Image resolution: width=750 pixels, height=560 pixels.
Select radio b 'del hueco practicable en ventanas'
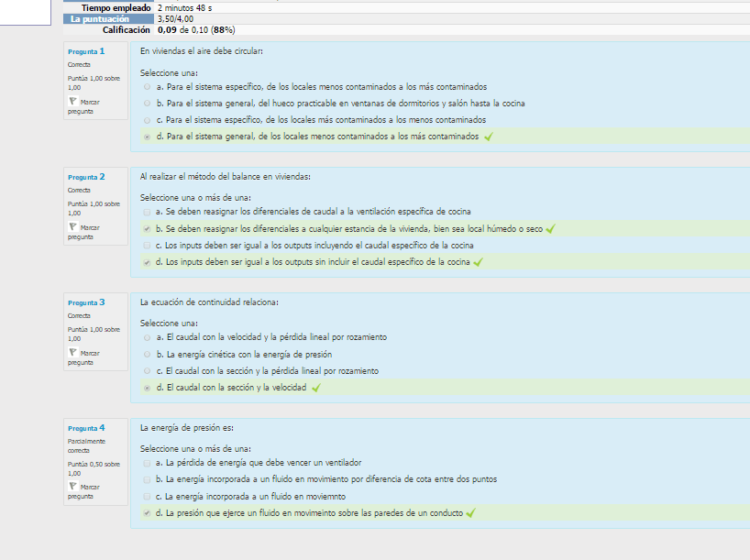click(148, 104)
